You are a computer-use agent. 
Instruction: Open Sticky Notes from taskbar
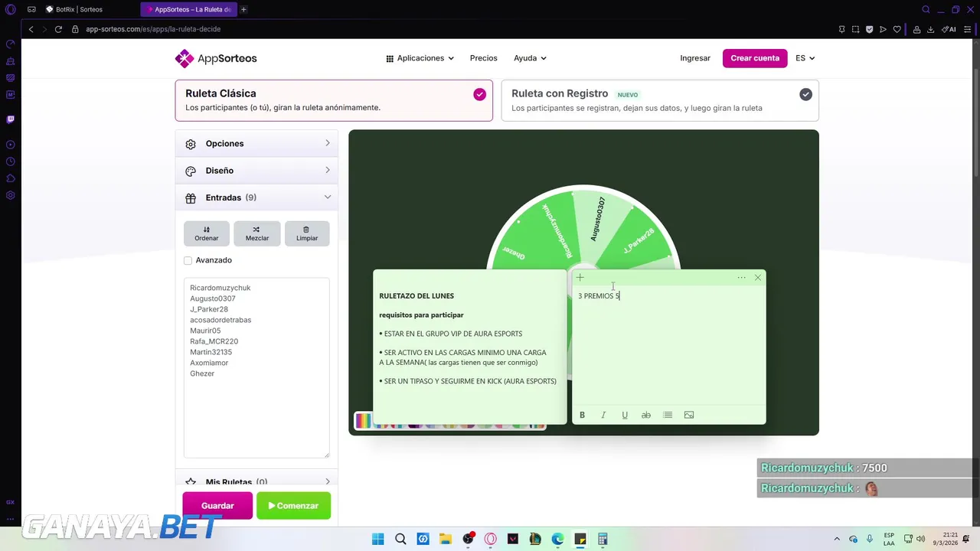click(580, 540)
